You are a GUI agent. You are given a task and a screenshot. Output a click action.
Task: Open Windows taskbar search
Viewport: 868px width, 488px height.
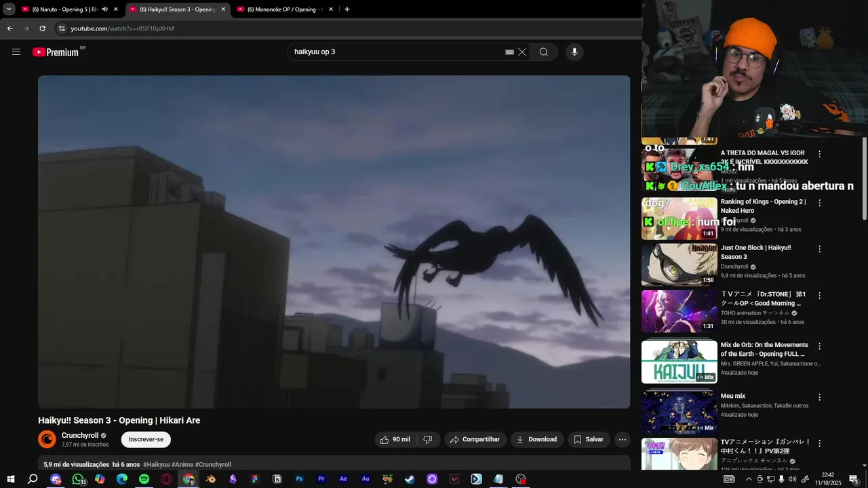pos(33,479)
